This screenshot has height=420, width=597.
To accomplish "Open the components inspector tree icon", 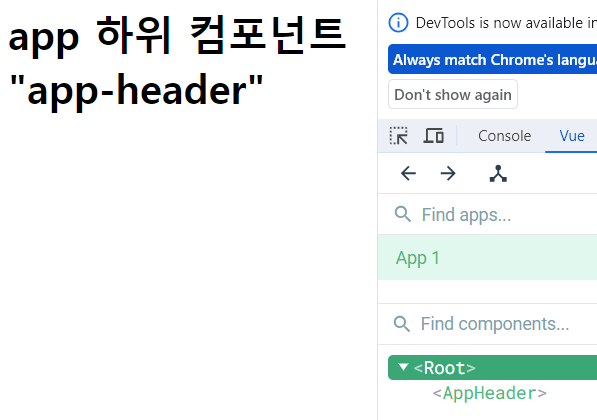I will pos(498,174).
